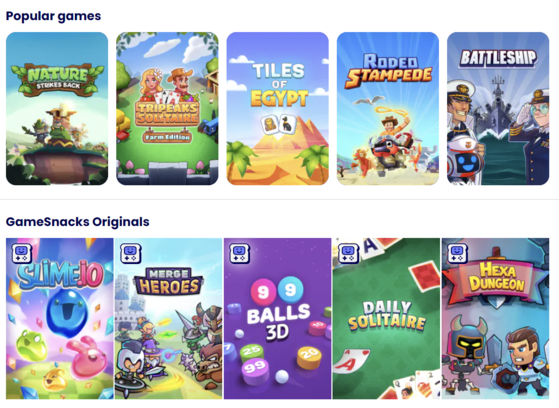Viewport: 559px width, 408px height.
Task: Click the Popular games heading
Action: [53, 16]
